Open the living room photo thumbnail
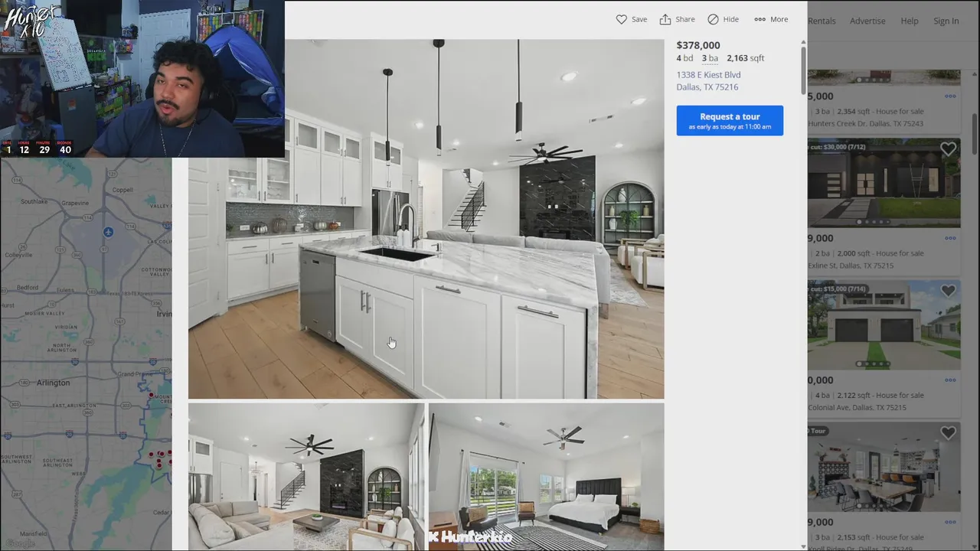Image resolution: width=980 pixels, height=551 pixels. [306, 476]
